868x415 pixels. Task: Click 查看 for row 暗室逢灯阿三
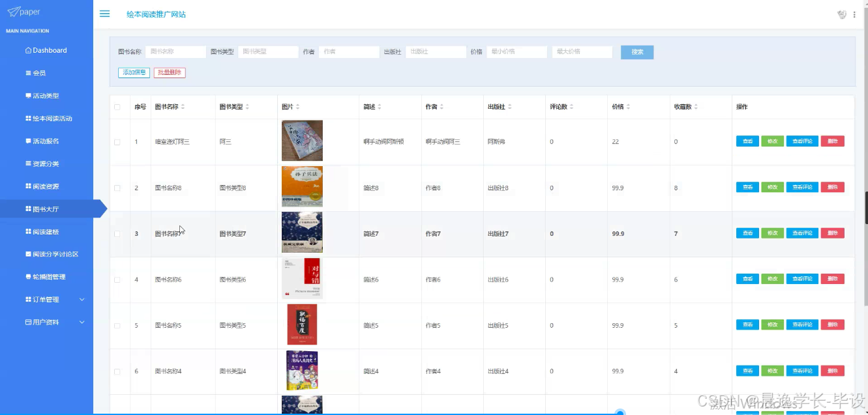(x=747, y=141)
